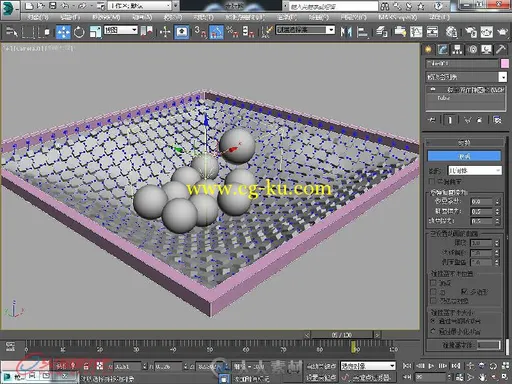Open the named selection sets dropdown
Viewport: 512px width, 384px height.
coord(305,30)
